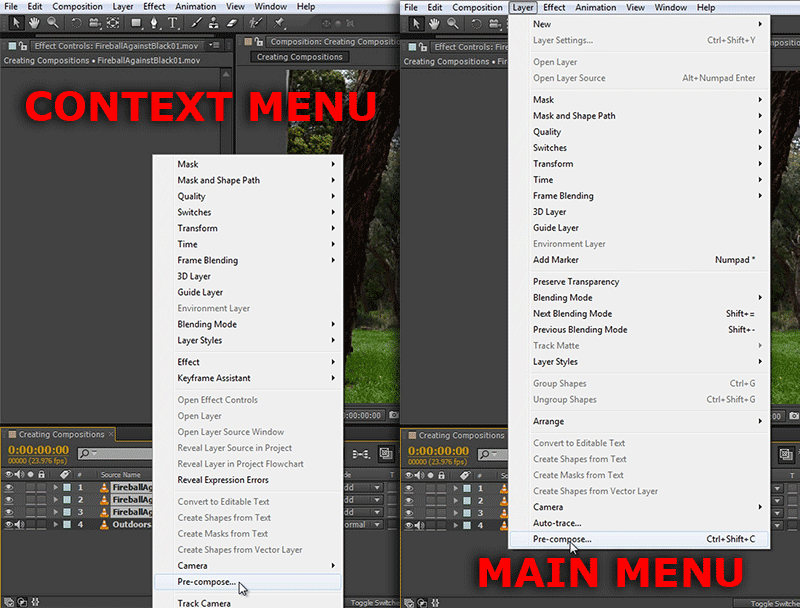Select the Rotation tool in the right window
The width and height of the screenshot is (800, 608).
click(476, 23)
